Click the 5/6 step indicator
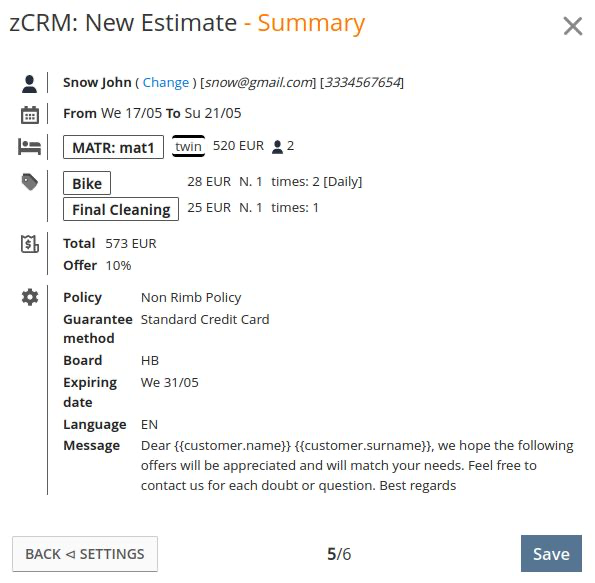The width and height of the screenshot is (595, 583). (339, 554)
